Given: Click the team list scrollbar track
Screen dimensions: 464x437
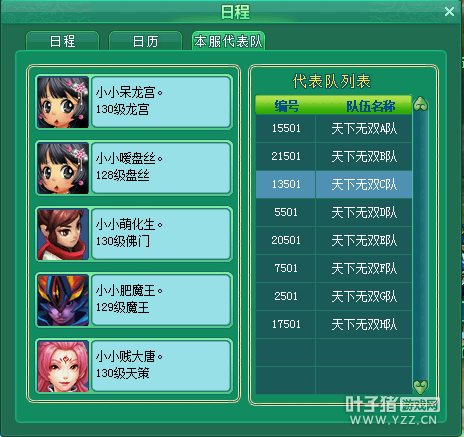Looking at the screenshot, I should tap(421, 245).
